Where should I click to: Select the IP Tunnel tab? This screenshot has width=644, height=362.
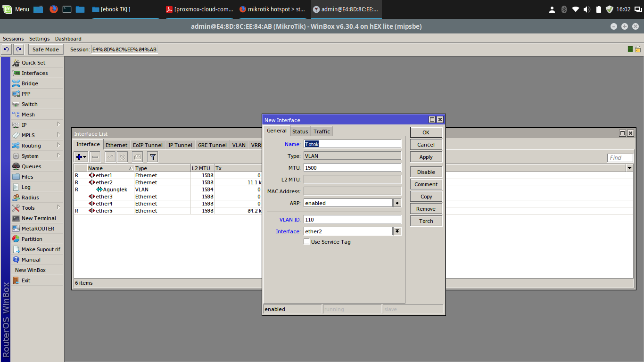coord(180,145)
